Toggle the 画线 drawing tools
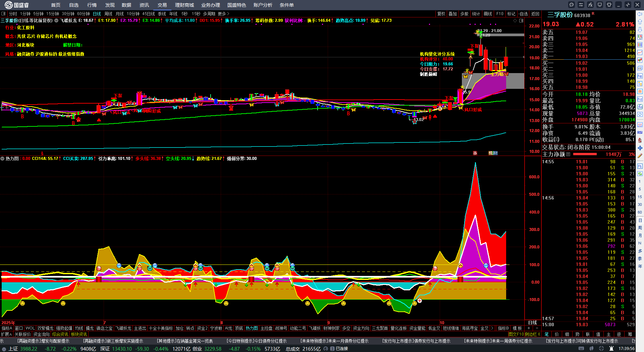Image resolution: width=644 pixels, height=352 pixels. click(488, 14)
